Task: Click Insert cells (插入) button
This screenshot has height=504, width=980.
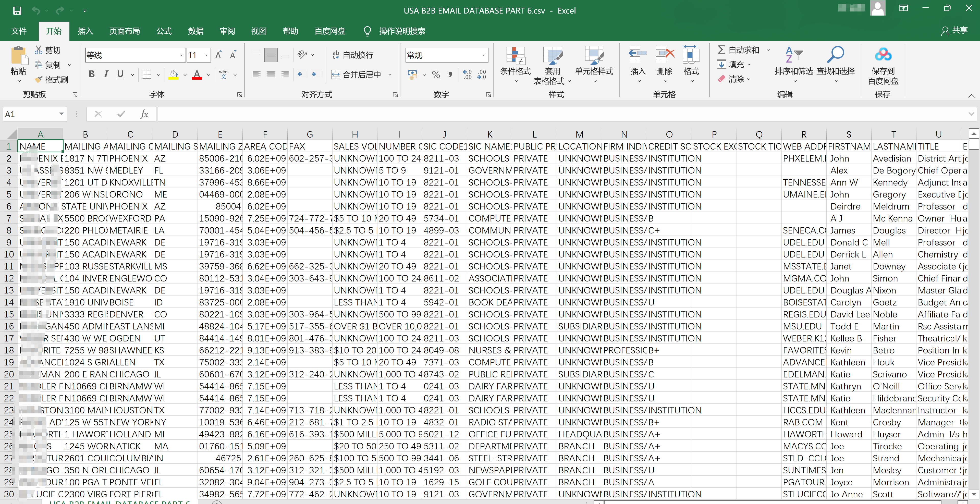Action: (638, 65)
